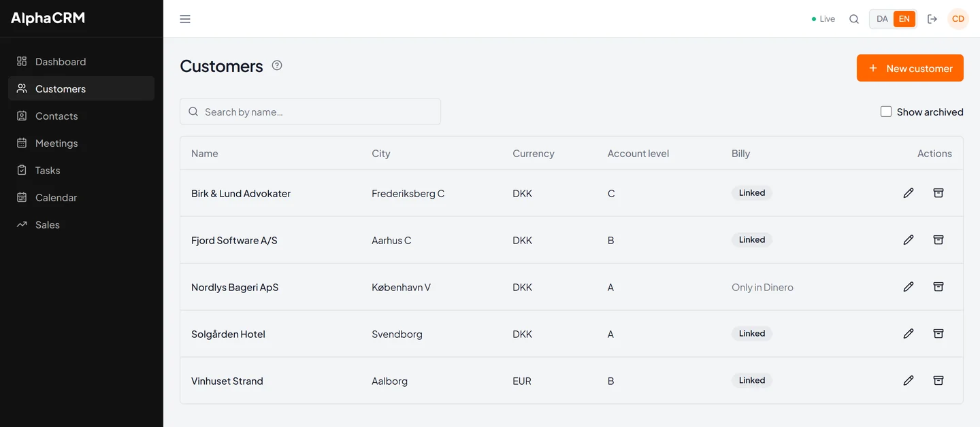Switch language to DA

(x=882, y=19)
